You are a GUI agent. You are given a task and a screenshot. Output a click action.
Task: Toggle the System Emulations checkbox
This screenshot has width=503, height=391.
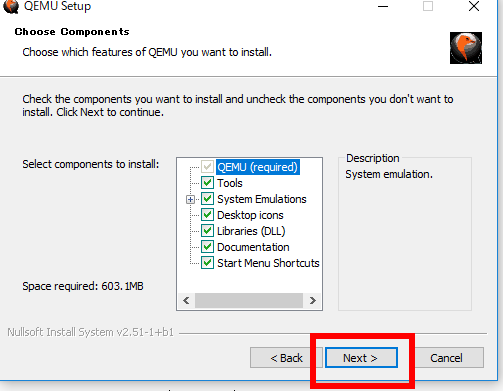coord(207,199)
